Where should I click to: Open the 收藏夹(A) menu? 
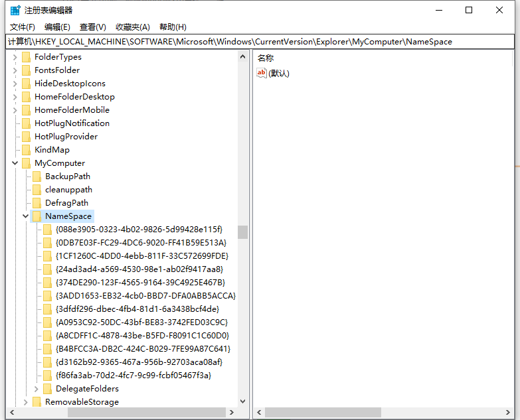133,27
